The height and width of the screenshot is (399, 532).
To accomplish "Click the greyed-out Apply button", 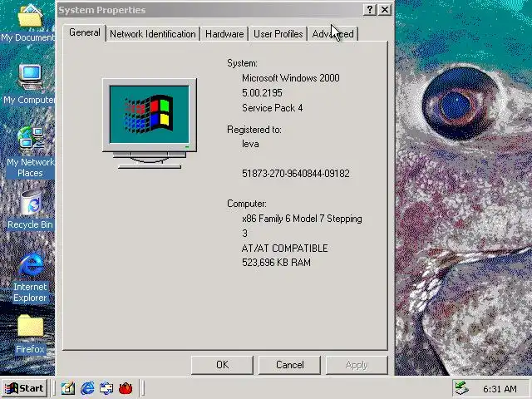I will 357,365.
